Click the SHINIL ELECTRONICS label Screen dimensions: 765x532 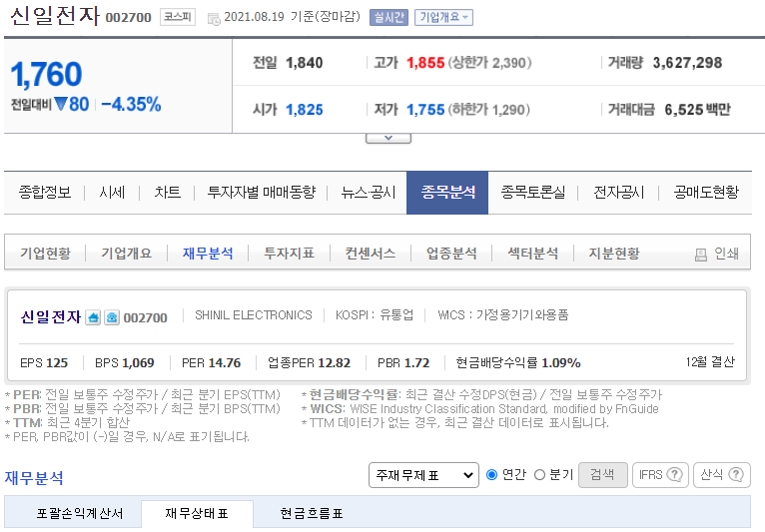click(254, 315)
